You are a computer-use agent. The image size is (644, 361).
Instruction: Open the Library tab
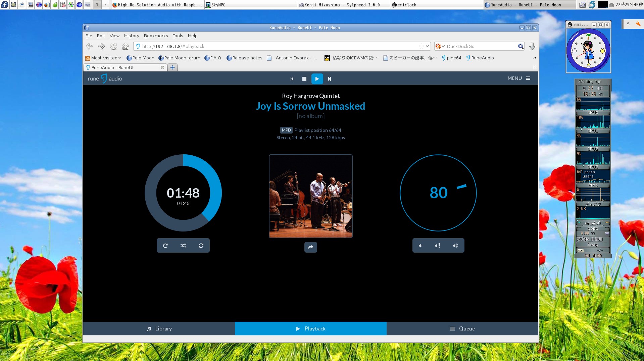tap(159, 328)
